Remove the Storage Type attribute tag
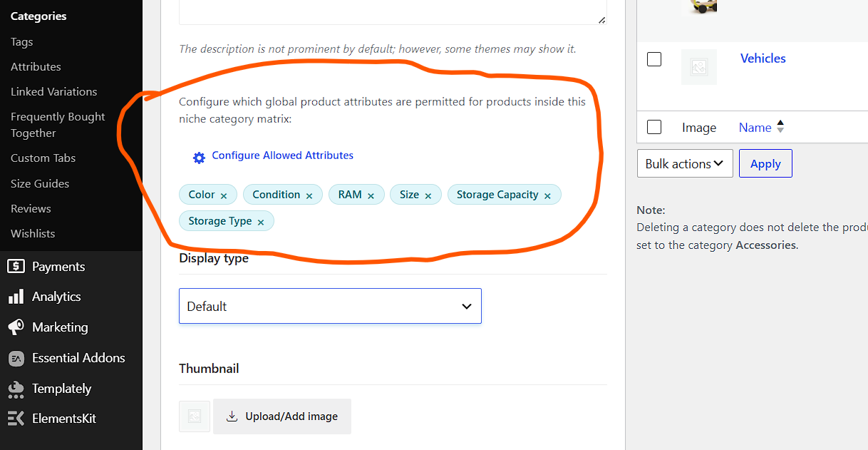The width and height of the screenshot is (868, 450). click(261, 222)
